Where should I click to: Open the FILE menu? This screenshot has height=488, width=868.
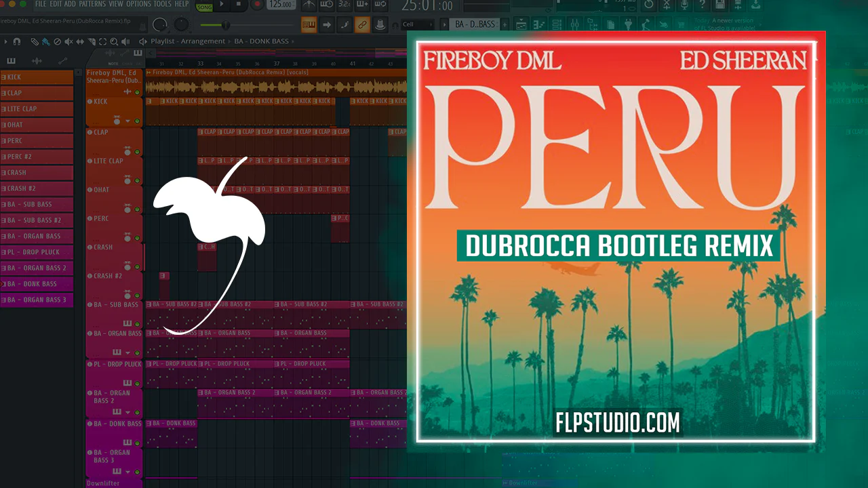click(41, 4)
